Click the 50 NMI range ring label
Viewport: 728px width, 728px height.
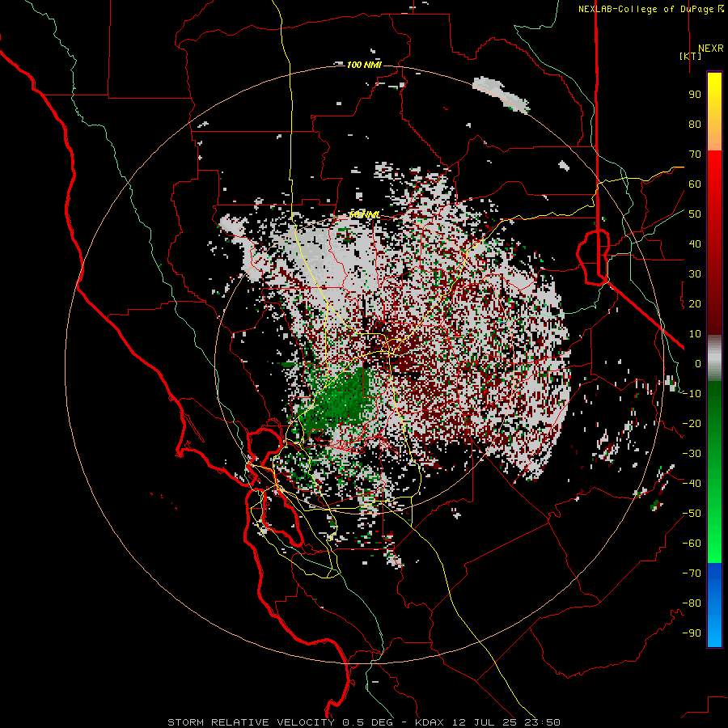365,214
